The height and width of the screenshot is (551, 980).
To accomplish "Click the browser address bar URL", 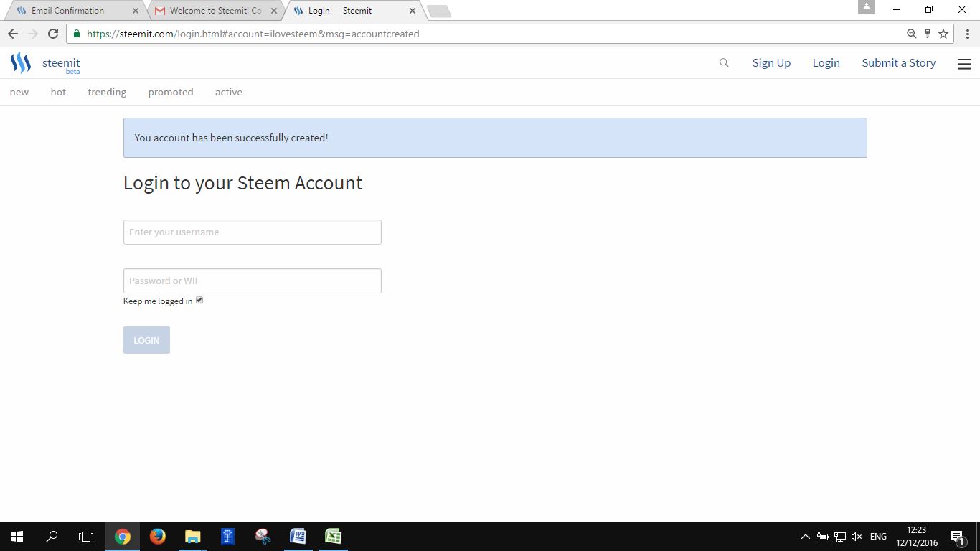I will pyautogui.click(x=253, y=34).
